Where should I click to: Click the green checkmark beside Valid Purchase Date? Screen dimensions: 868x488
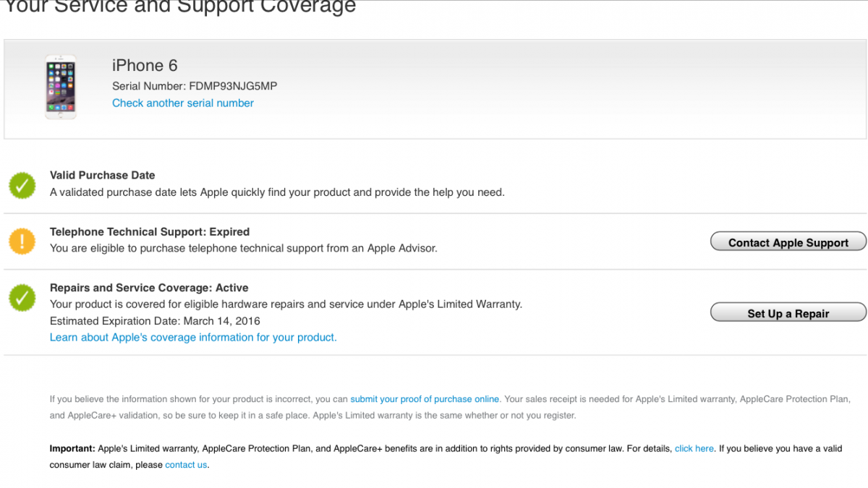pos(22,185)
